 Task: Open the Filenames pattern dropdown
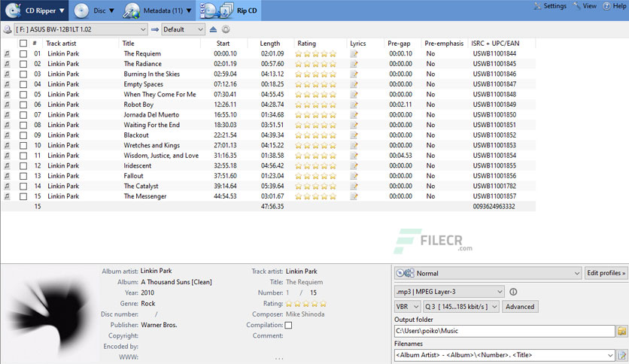(610, 355)
